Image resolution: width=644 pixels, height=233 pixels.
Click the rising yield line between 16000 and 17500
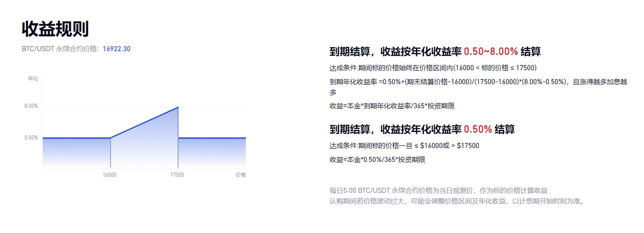pos(144,122)
